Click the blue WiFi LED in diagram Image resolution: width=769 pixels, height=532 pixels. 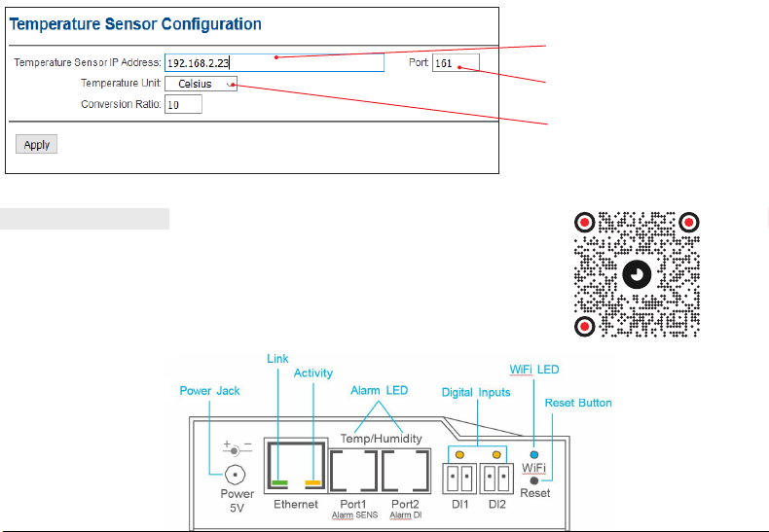(x=534, y=454)
